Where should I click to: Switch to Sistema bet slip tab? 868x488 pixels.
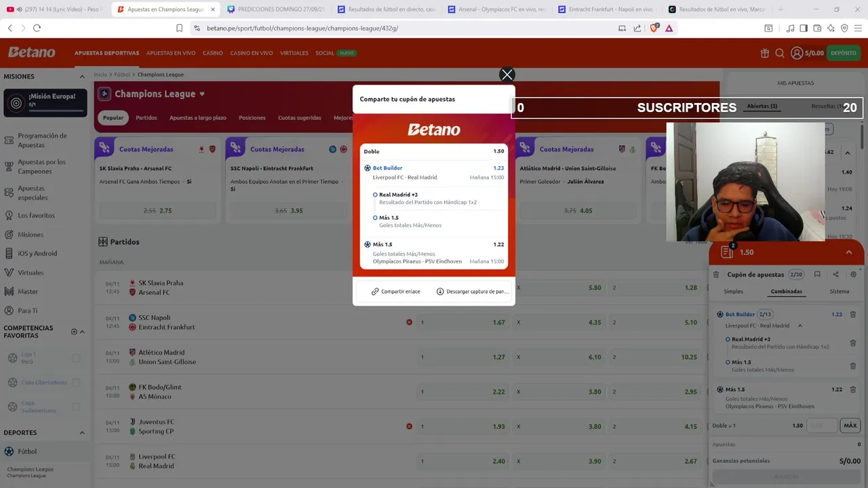[840, 291]
